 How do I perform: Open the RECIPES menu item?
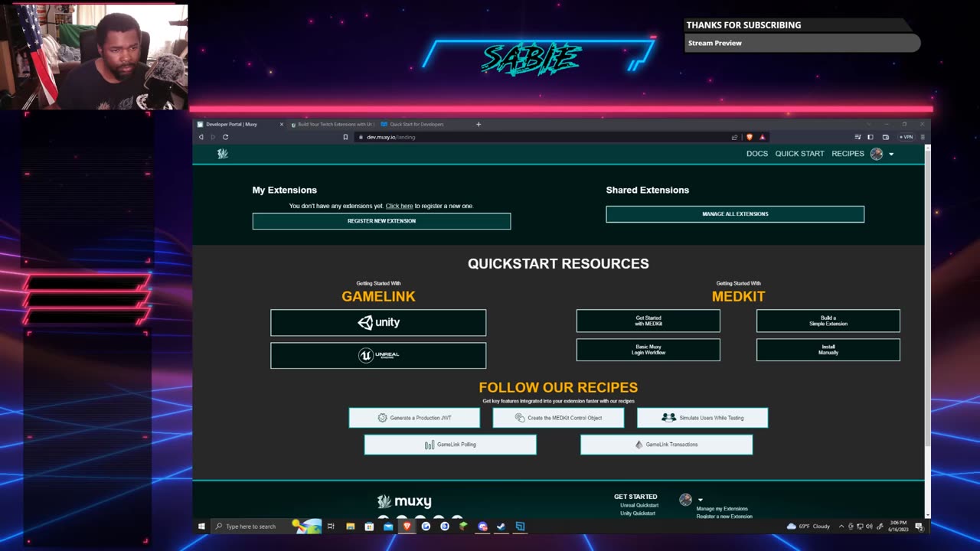pyautogui.click(x=848, y=154)
